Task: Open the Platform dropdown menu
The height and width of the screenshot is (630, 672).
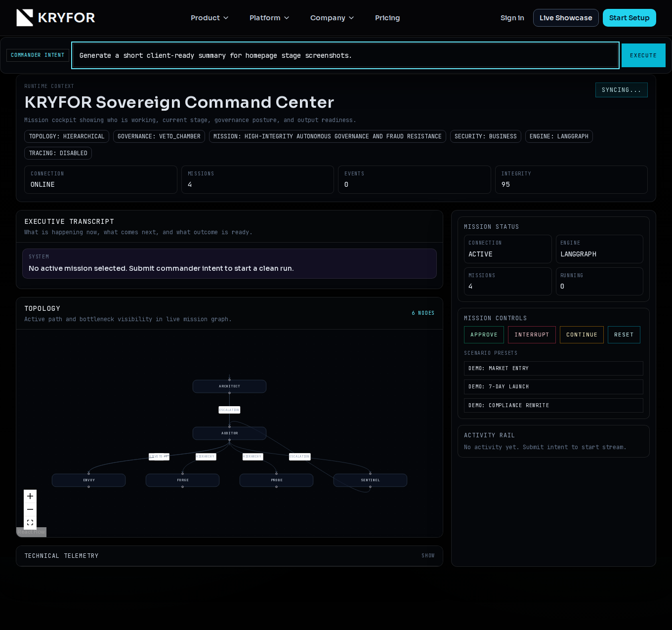Action: point(269,18)
